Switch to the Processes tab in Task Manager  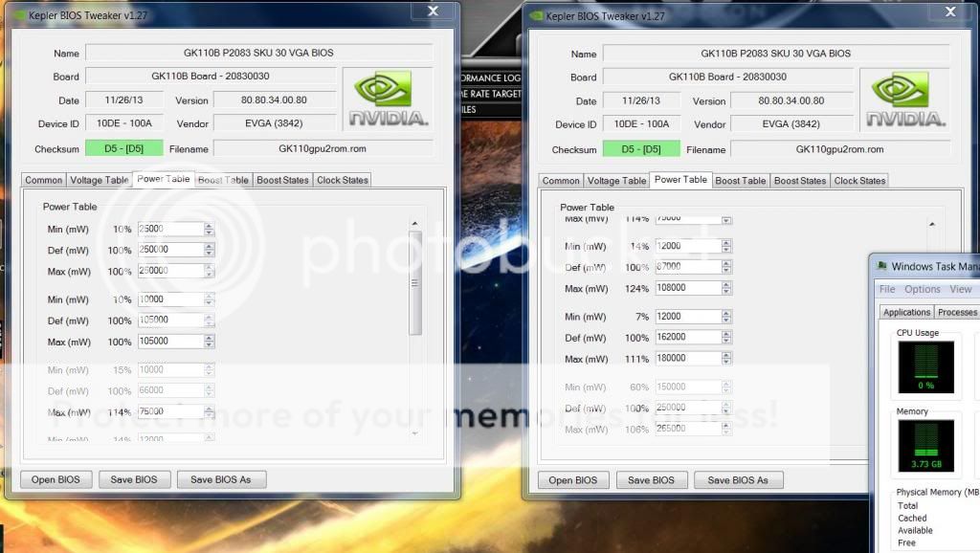957,312
